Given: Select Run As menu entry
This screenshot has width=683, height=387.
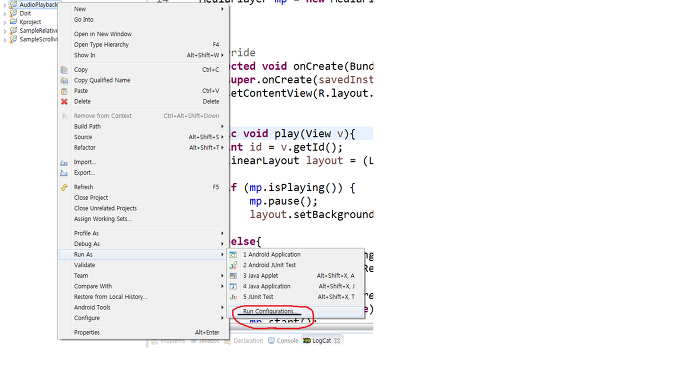Looking at the screenshot, I should coord(144,255).
